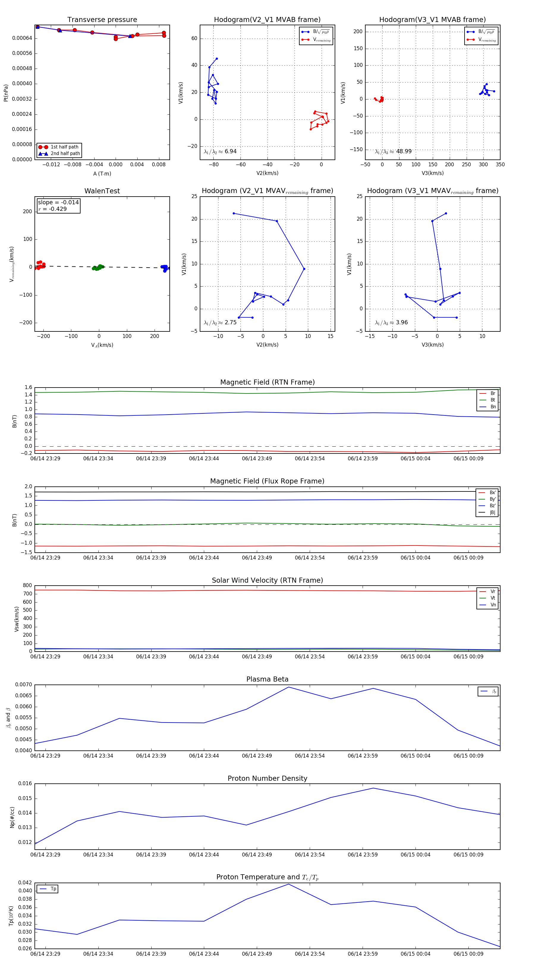Click the "Bx'" legend entry

(x=487, y=492)
